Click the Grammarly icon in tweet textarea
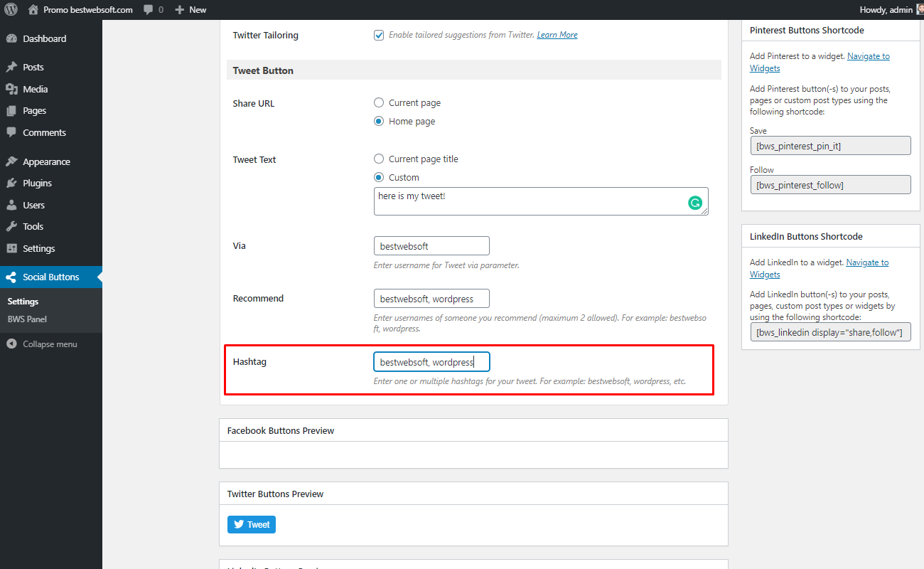 click(x=695, y=203)
